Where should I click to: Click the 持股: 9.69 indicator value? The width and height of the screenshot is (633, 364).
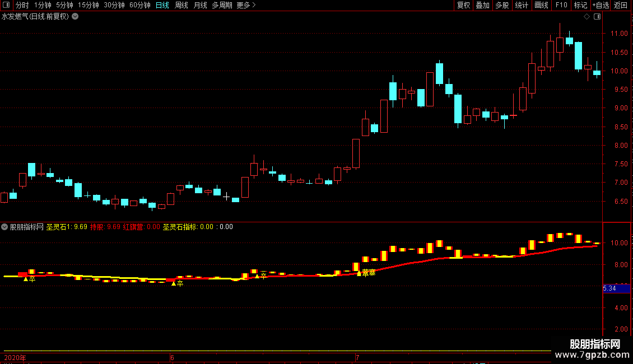click(x=105, y=227)
